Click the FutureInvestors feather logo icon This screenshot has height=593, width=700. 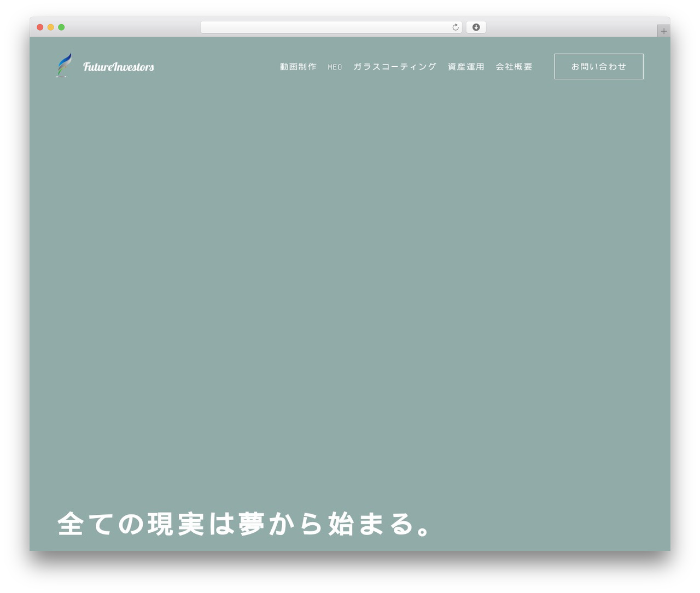(x=64, y=65)
